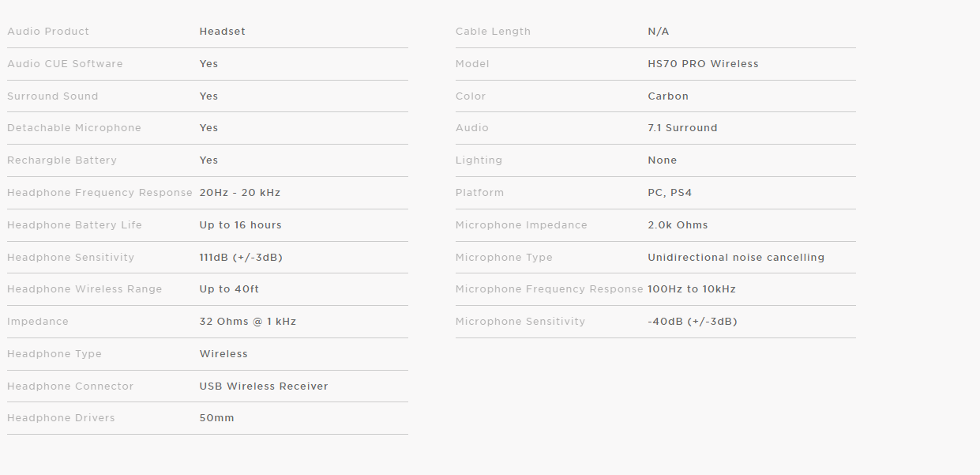Screen dimensions: 980x475
Task: Select the 7.1 Surround audio value
Action: pos(682,128)
